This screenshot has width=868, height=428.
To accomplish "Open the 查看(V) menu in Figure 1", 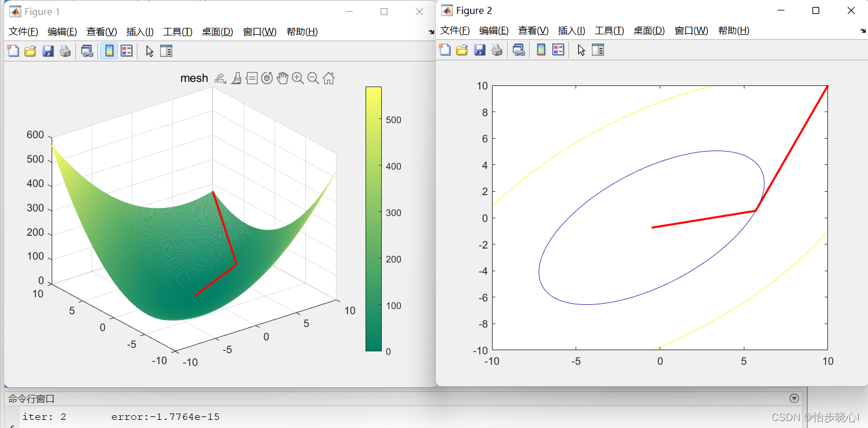I will (102, 32).
